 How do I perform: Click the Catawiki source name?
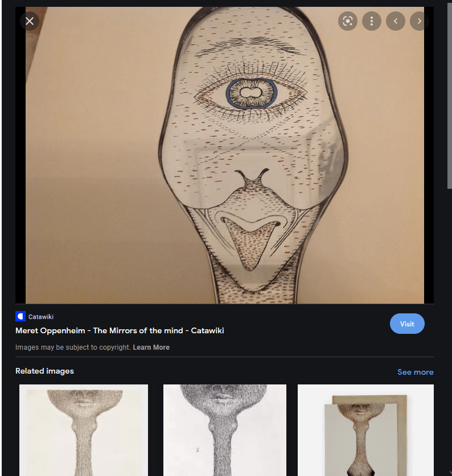(41, 317)
